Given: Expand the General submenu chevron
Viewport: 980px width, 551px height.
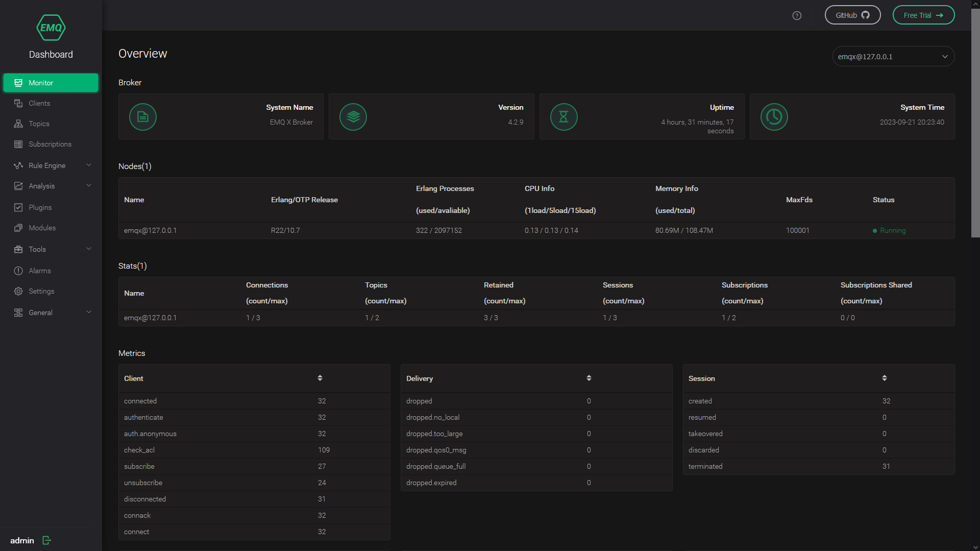Looking at the screenshot, I should [x=89, y=312].
